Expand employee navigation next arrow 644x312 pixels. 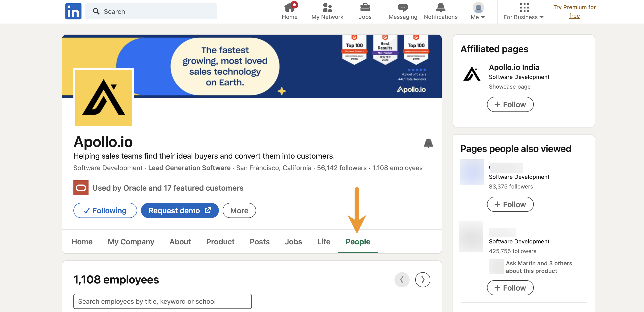pos(423,280)
